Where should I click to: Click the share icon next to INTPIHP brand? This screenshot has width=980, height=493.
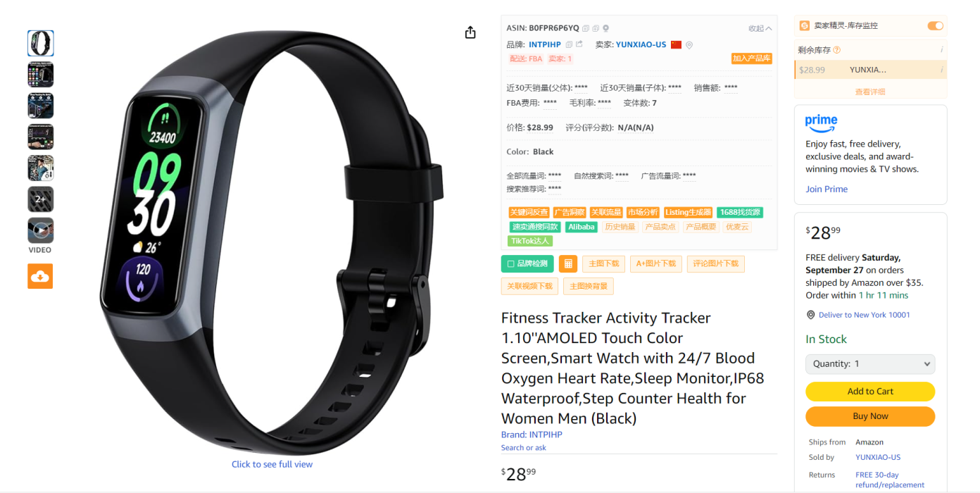579,44
